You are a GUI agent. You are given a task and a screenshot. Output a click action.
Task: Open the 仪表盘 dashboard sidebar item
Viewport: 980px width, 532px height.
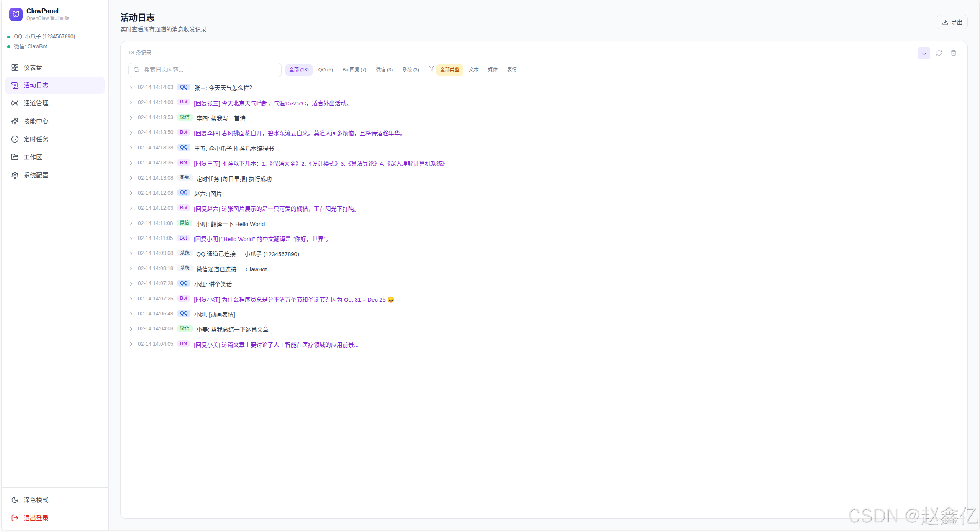click(x=33, y=67)
